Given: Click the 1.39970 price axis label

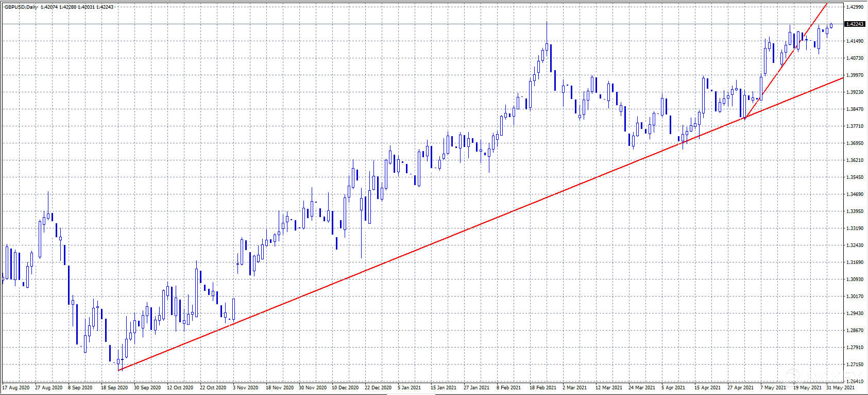Looking at the screenshot, I should click(x=855, y=75).
